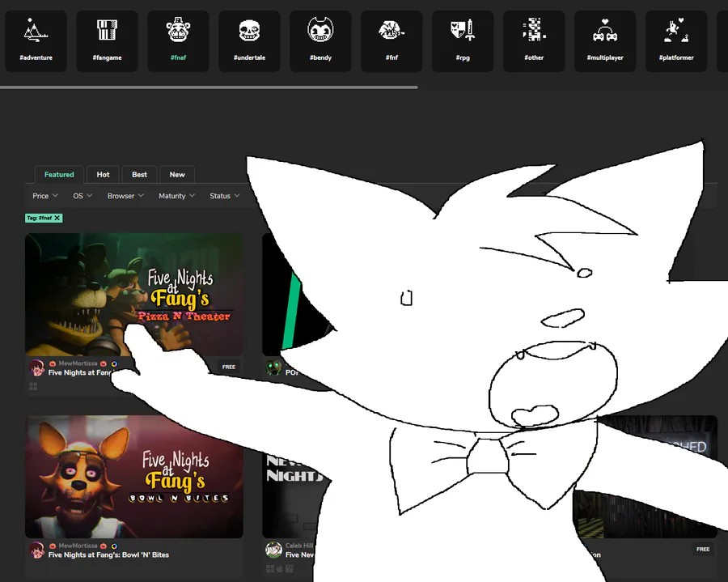The width and height of the screenshot is (728, 582).
Task: Click first orange badge before MewMortissa on Bowl 'N' Bites
Action: pyautogui.click(x=53, y=546)
